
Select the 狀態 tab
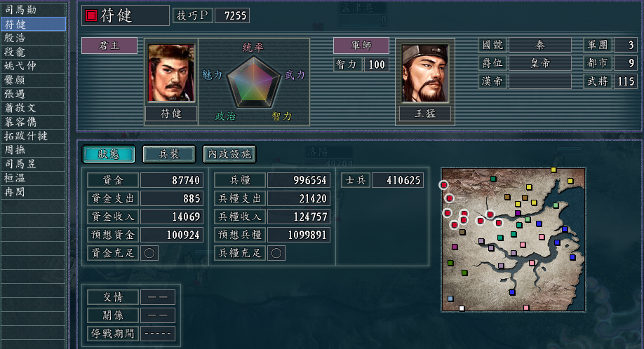(x=109, y=154)
